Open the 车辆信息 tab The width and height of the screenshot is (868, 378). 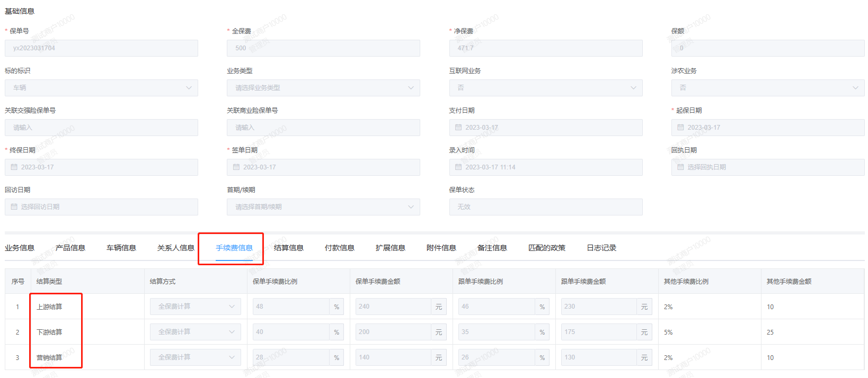(x=121, y=248)
